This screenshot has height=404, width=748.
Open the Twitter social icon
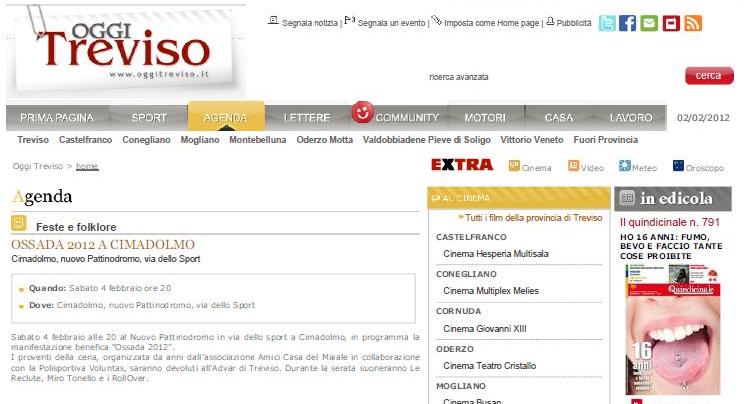click(x=607, y=23)
